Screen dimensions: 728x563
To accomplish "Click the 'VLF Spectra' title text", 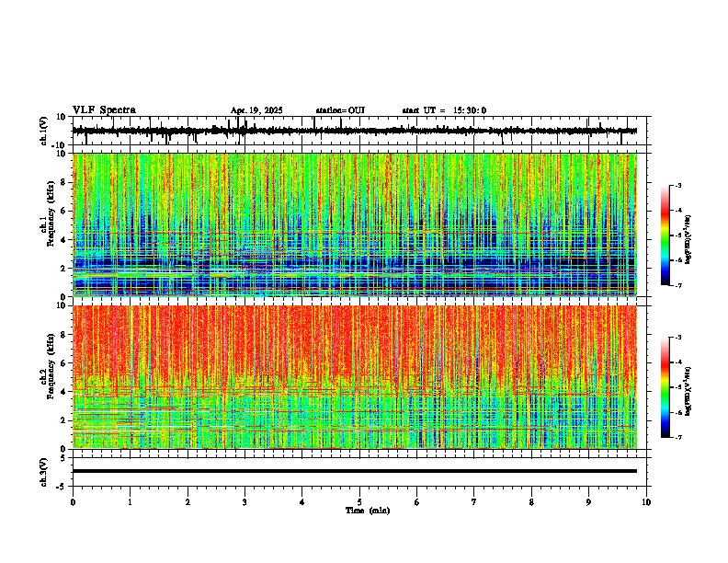I will point(104,110).
